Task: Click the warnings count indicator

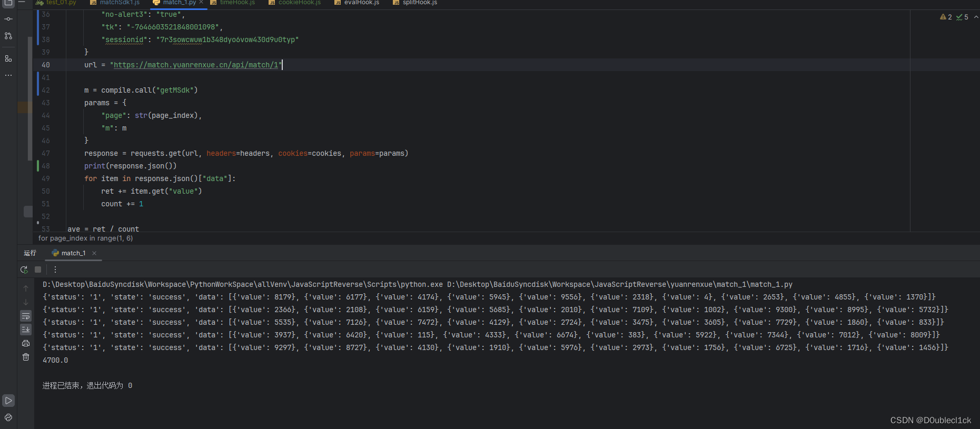Action: click(946, 17)
